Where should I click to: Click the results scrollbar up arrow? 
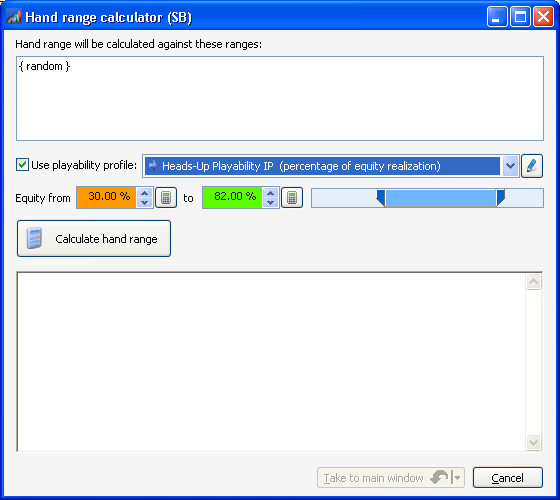pos(534,282)
